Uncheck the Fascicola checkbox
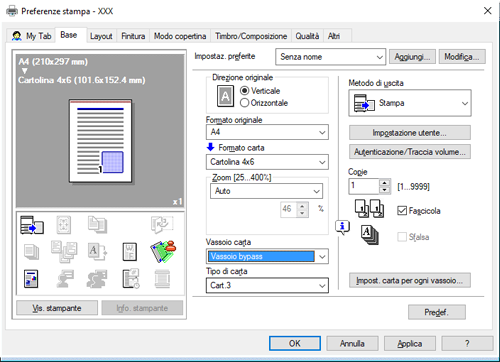The image size is (500, 362). (x=402, y=211)
